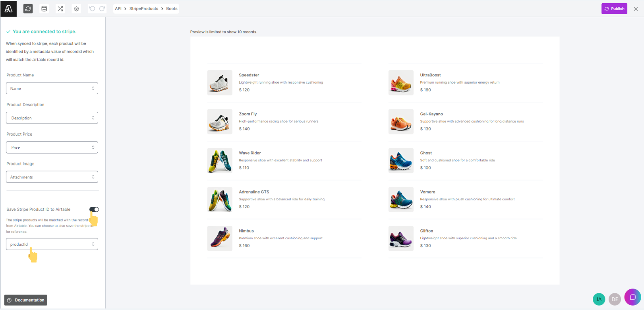Select the Adrenaline GTS shoe thumbnail
This screenshot has height=310, width=644.
click(220, 199)
